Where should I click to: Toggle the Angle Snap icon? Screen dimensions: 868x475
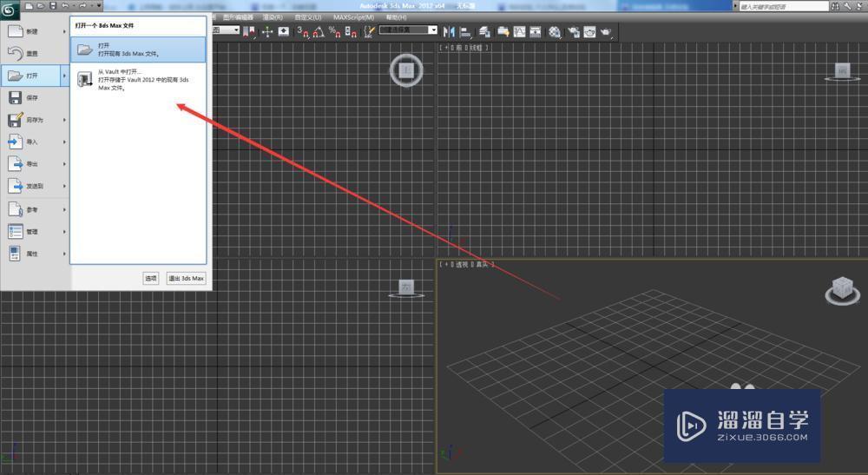click(319, 31)
